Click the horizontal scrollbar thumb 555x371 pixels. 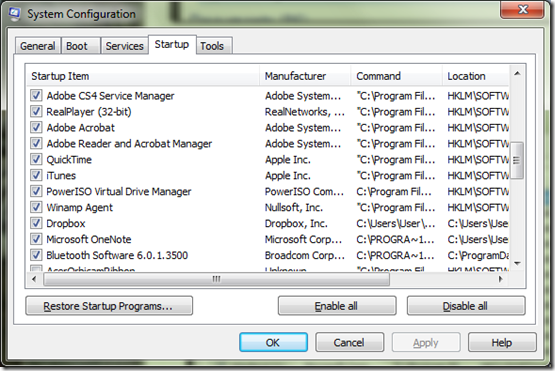[216, 279]
